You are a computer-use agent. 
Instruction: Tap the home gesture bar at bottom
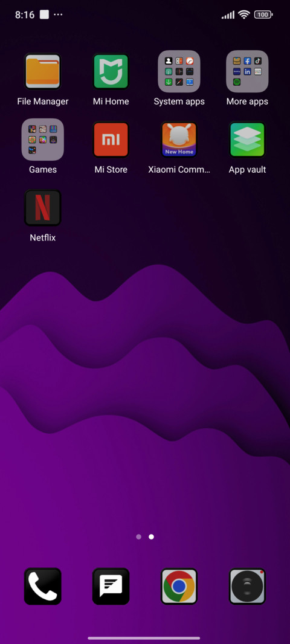click(x=144, y=638)
